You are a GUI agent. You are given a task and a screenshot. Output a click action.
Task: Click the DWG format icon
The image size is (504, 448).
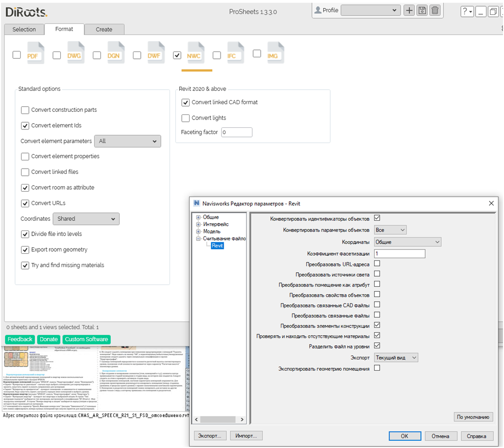point(73,54)
